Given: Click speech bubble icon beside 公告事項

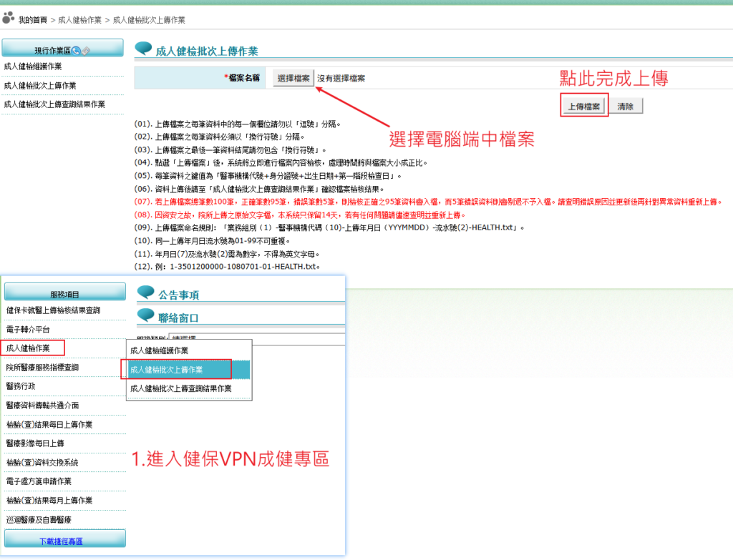Looking at the screenshot, I should click(x=145, y=293).
